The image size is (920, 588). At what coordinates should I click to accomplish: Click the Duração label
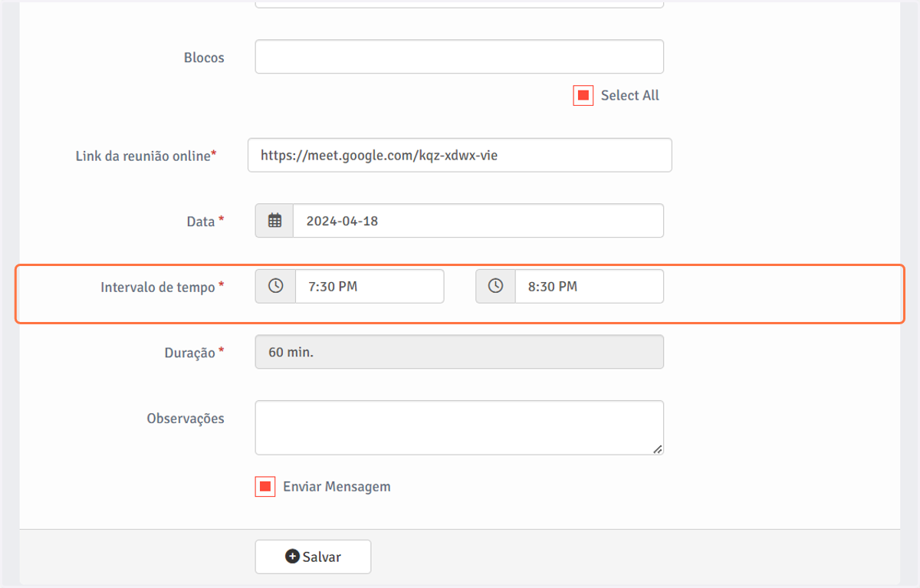click(194, 353)
